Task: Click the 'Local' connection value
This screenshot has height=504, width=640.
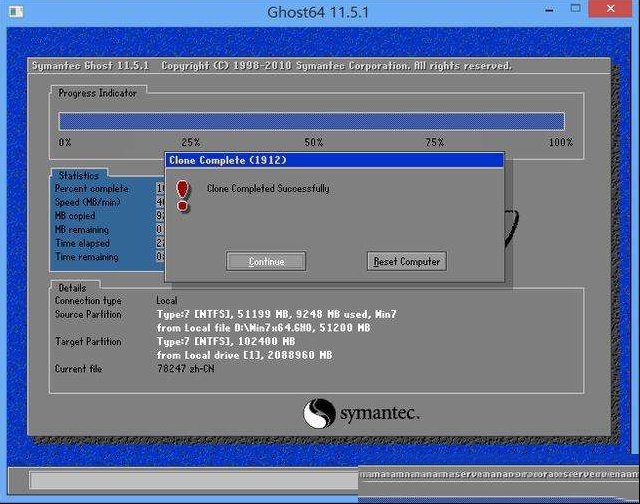Action: (x=167, y=301)
